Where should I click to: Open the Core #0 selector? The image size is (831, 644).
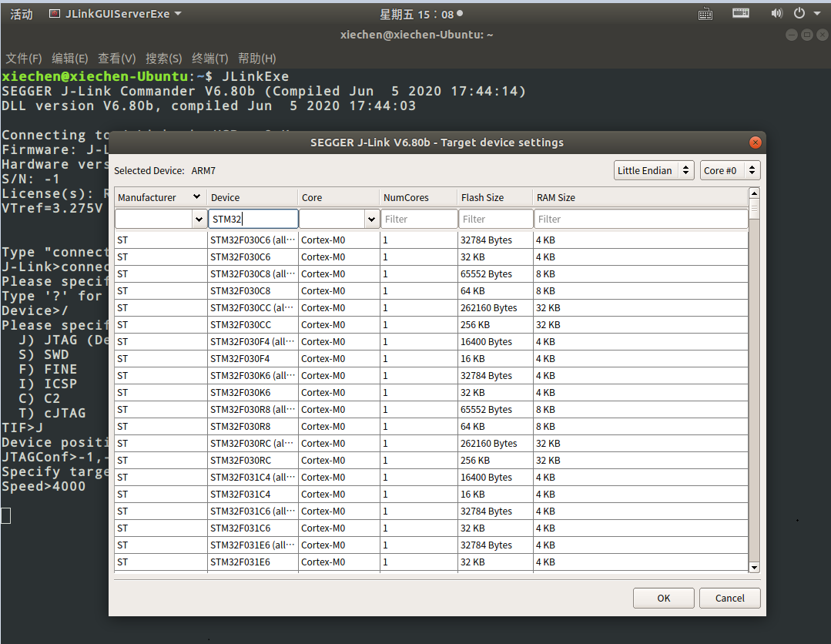(x=730, y=170)
